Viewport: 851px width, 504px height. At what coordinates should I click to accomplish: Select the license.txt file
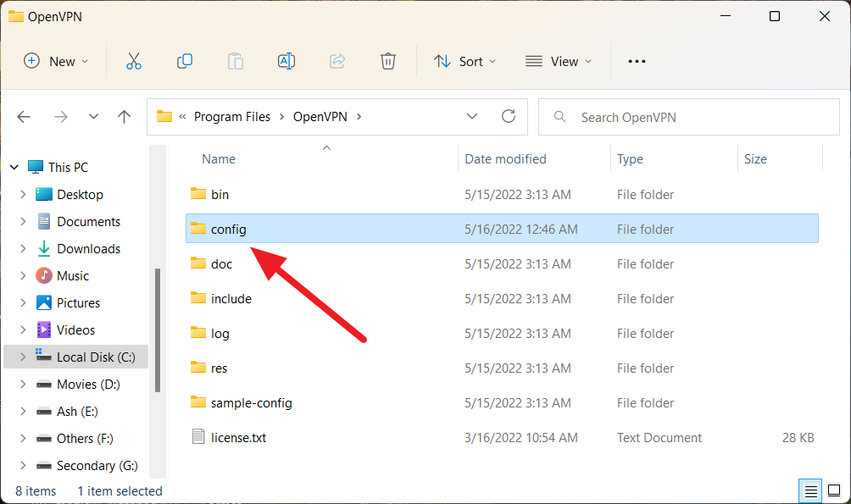click(238, 438)
